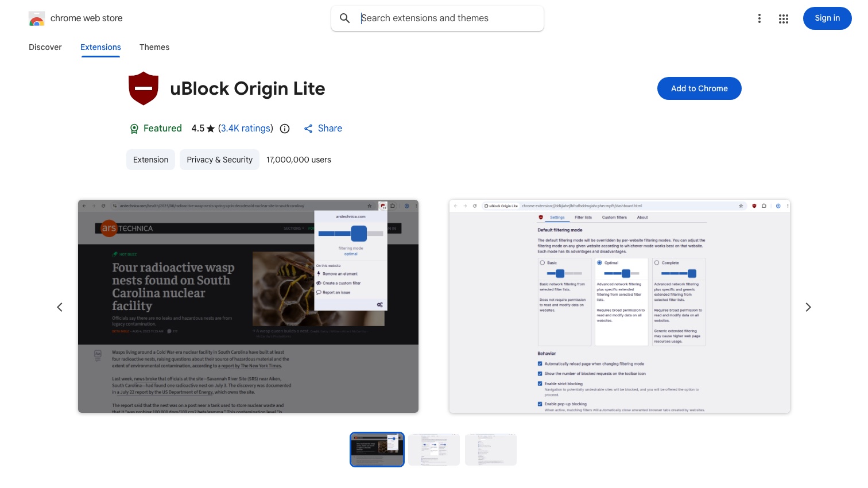Go to previous screenshot with left arrow
Image resolution: width=868 pixels, height=488 pixels.
click(x=60, y=307)
